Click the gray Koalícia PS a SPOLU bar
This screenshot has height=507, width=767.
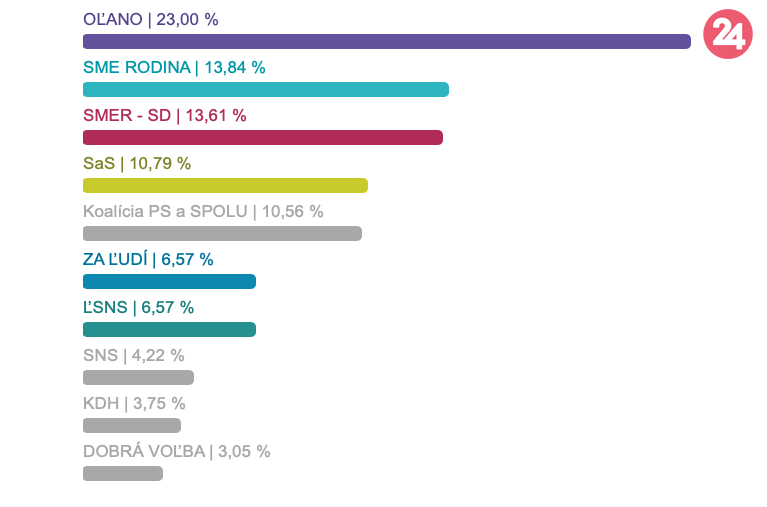(x=222, y=233)
